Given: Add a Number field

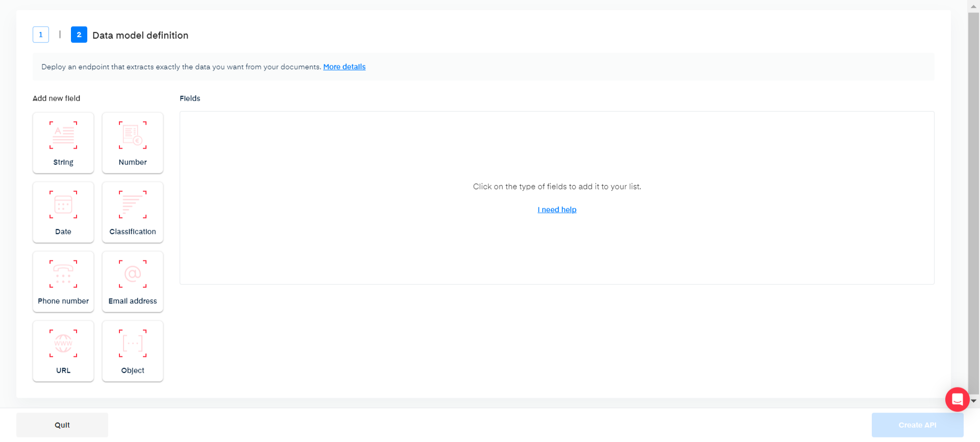Looking at the screenshot, I should 133,143.
